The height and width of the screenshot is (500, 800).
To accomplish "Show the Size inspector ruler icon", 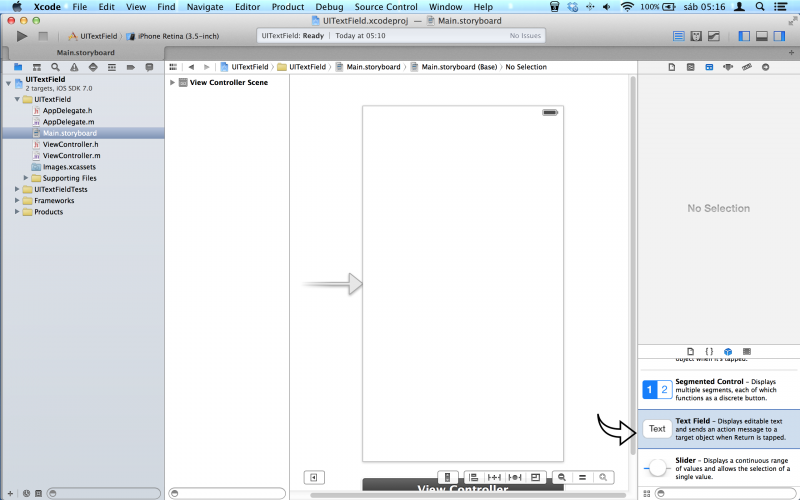I will click(747, 67).
